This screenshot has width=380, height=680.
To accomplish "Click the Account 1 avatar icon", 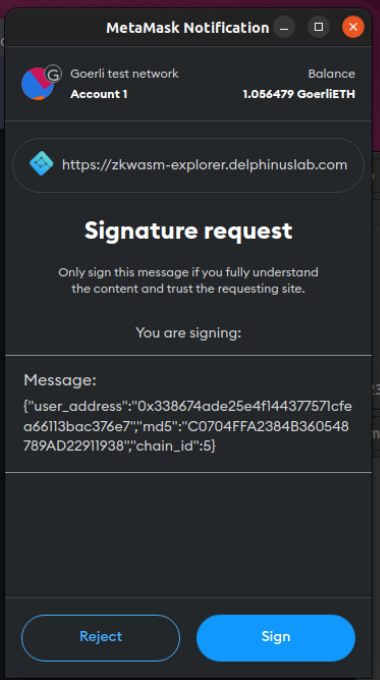I will click(38, 84).
